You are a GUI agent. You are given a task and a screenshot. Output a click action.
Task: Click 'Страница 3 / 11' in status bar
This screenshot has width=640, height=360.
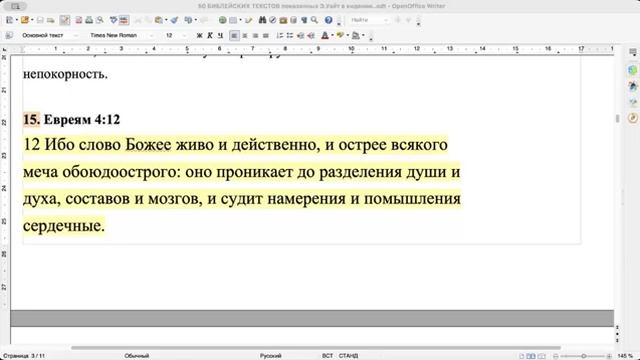click(x=24, y=356)
